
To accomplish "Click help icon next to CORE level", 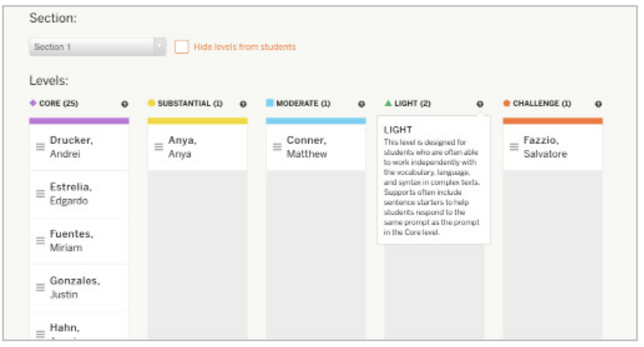I will tap(124, 104).
